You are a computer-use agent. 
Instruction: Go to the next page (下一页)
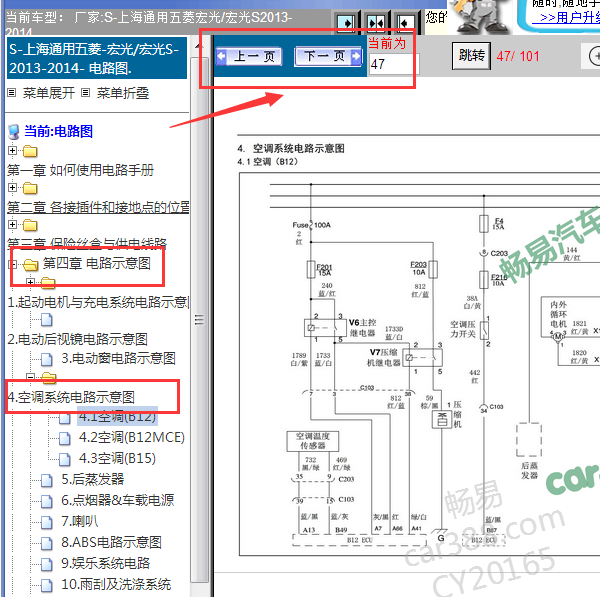tap(328, 57)
